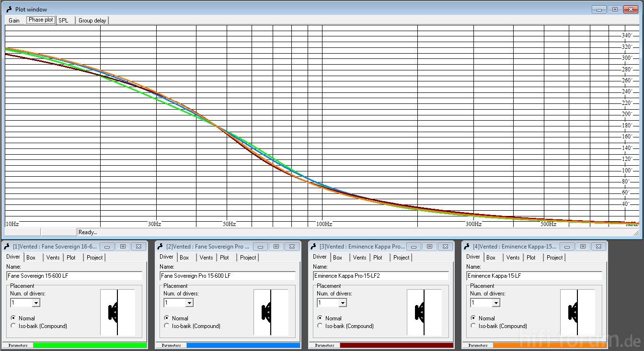This screenshot has width=644, height=351.
Task: Click the speaker placement image in project 3
Action: coord(424,312)
